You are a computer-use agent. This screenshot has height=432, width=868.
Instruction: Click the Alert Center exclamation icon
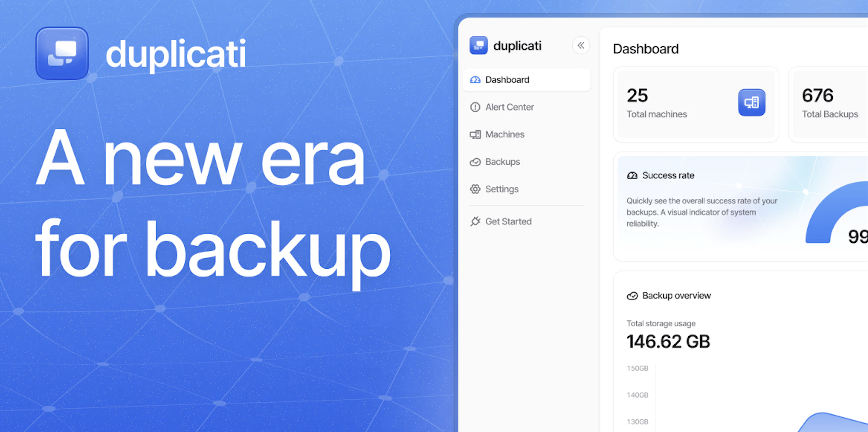pyautogui.click(x=475, y=107)
